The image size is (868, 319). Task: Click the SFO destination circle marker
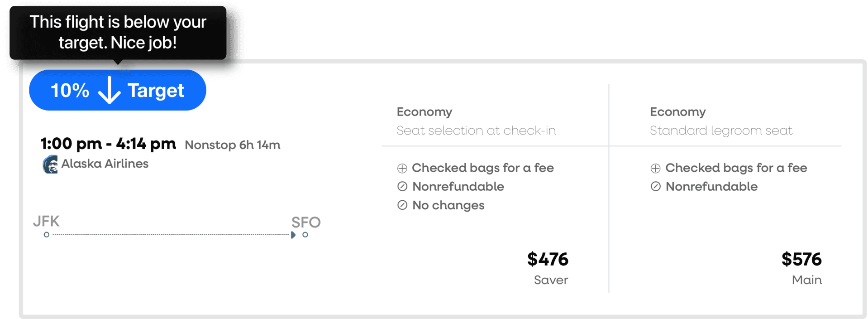tap(305, 235)
